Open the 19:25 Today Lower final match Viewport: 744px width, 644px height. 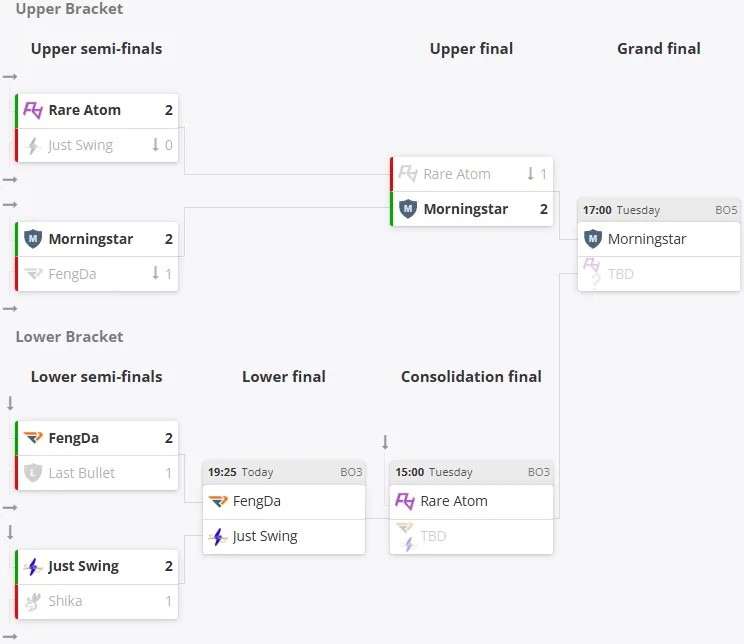tap(284, 472)
